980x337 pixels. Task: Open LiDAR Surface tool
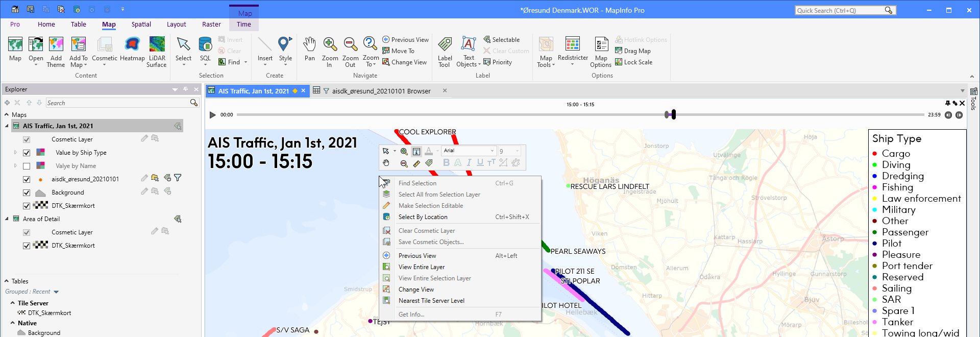point(157,52)
